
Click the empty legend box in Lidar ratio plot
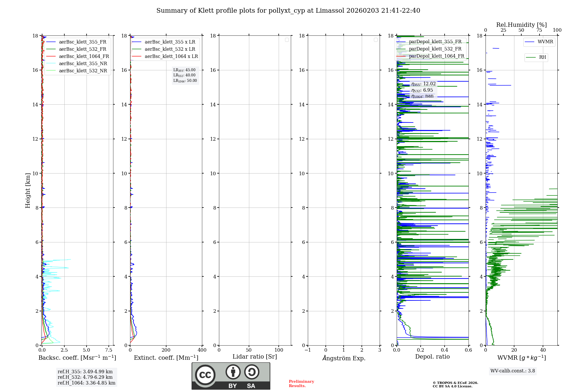[287, 40]
